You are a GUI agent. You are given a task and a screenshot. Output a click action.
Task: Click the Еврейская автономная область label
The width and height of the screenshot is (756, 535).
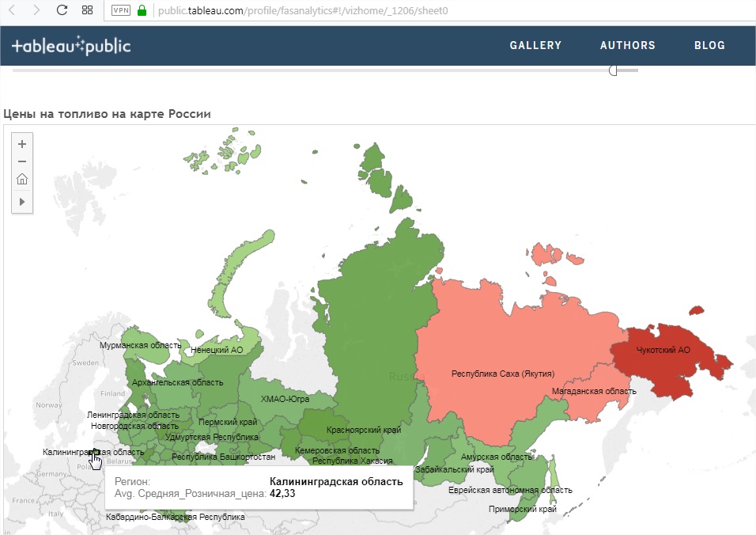[x=510, y=490]
